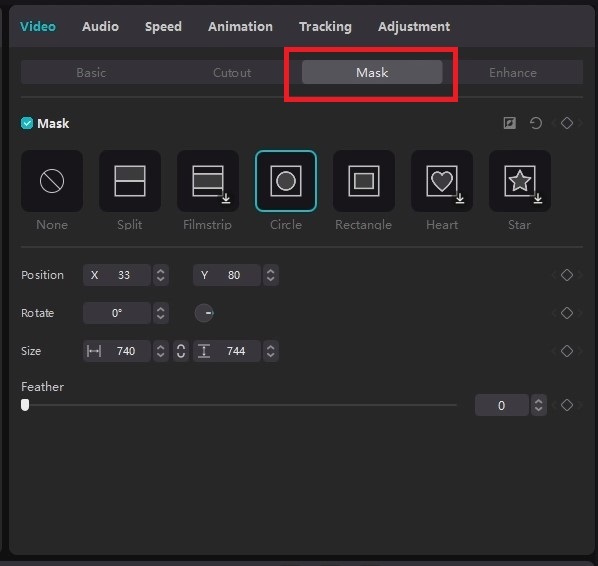Choose the Split mask shape

coord(130,181)
